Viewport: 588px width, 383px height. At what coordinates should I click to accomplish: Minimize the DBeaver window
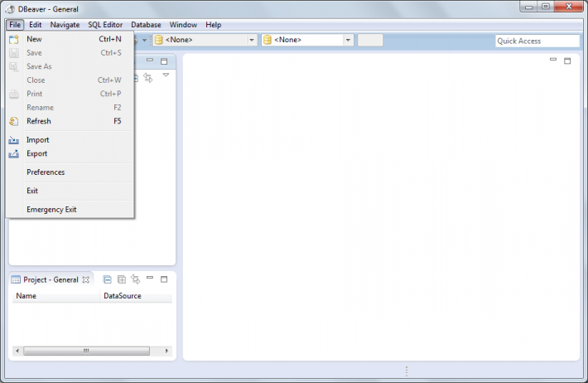click(529, 7)
